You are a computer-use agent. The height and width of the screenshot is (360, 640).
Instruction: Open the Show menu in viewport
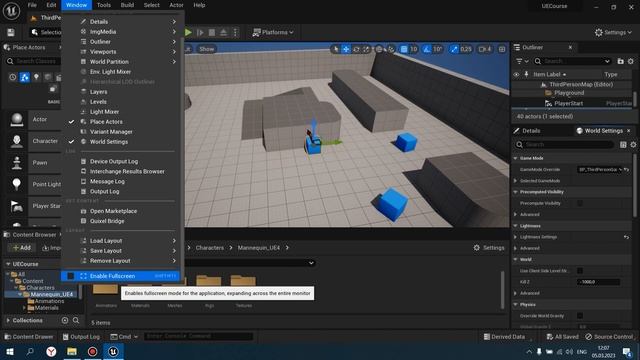(x=207, y=49)
